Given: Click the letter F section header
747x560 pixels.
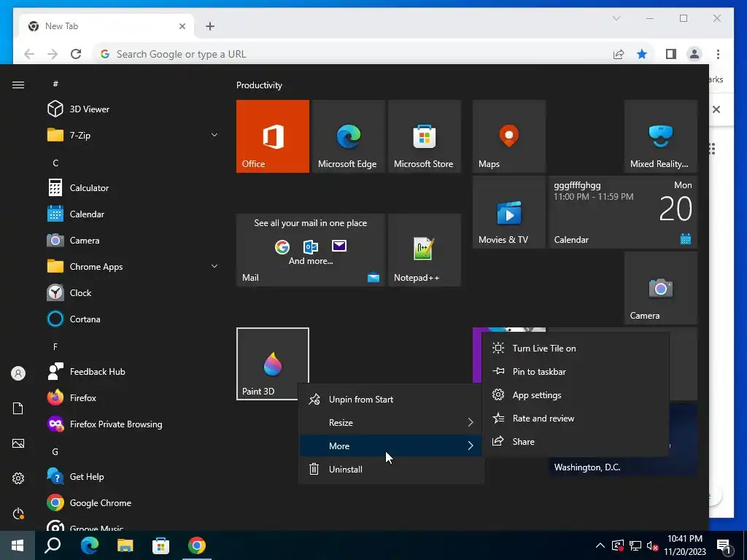Looking at the screenshot, I should [55, 346].
